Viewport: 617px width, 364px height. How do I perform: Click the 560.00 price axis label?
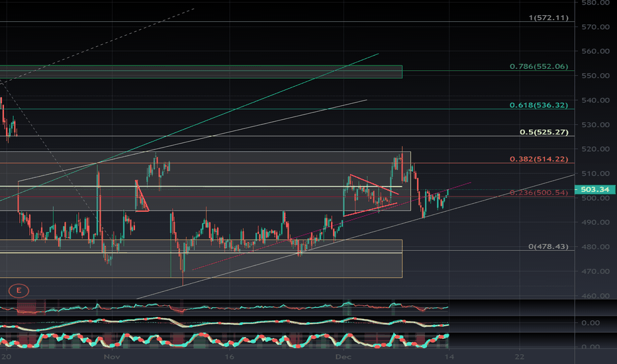tap(595, 51)
